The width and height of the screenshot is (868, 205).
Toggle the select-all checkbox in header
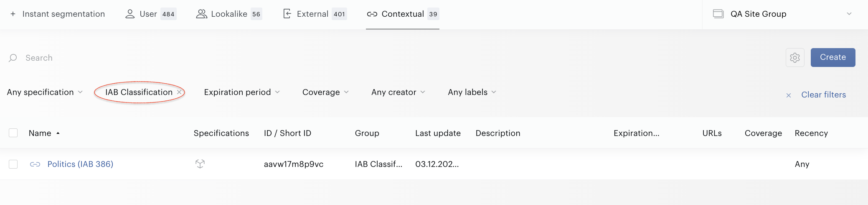(13, 133)
